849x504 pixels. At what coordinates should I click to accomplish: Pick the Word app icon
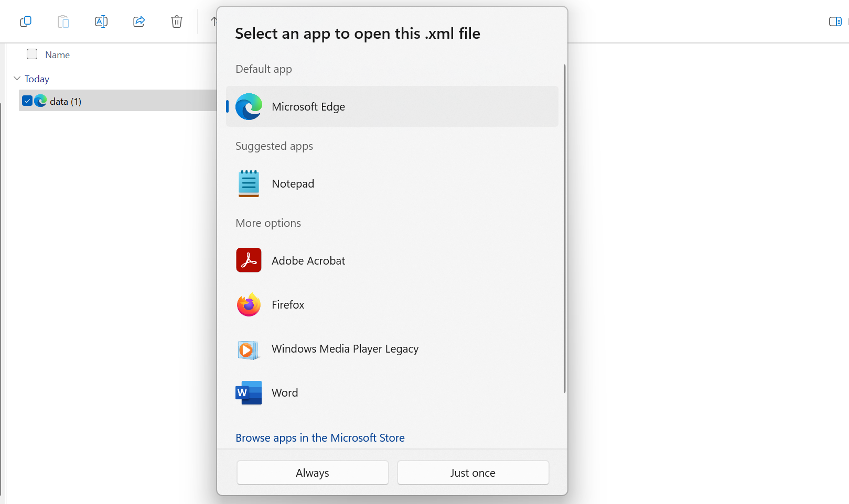[249, 392]
